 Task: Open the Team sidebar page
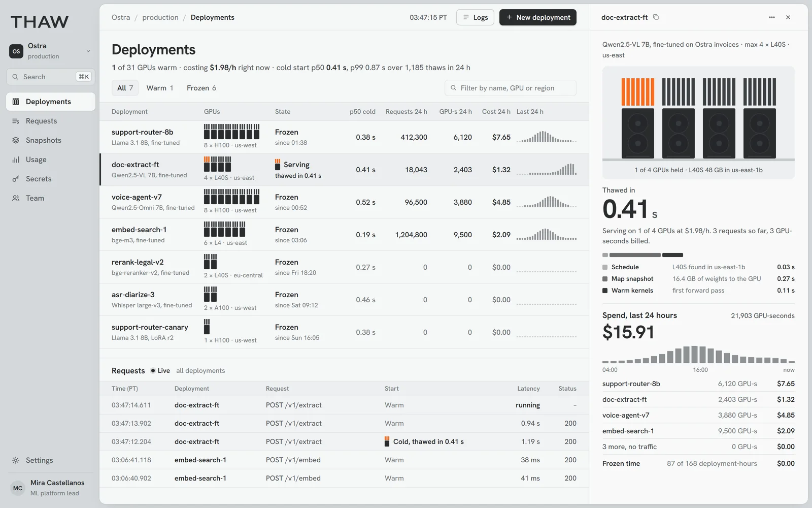pos(51,198)
